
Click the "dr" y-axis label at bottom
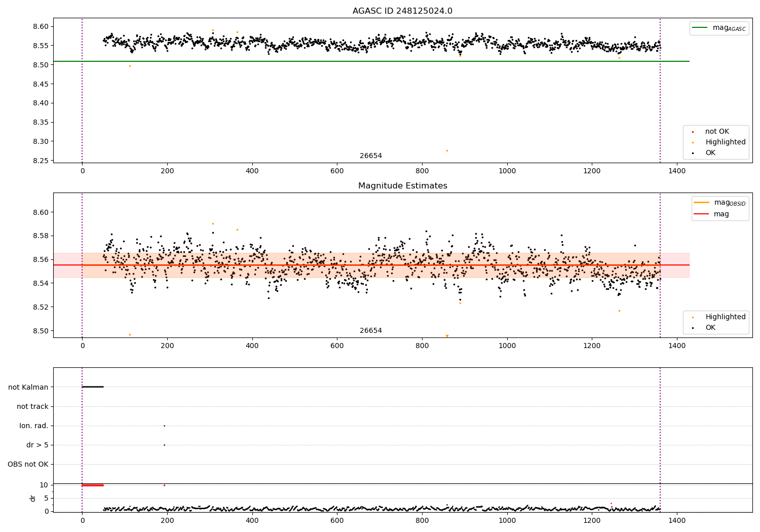click(33, 498)
